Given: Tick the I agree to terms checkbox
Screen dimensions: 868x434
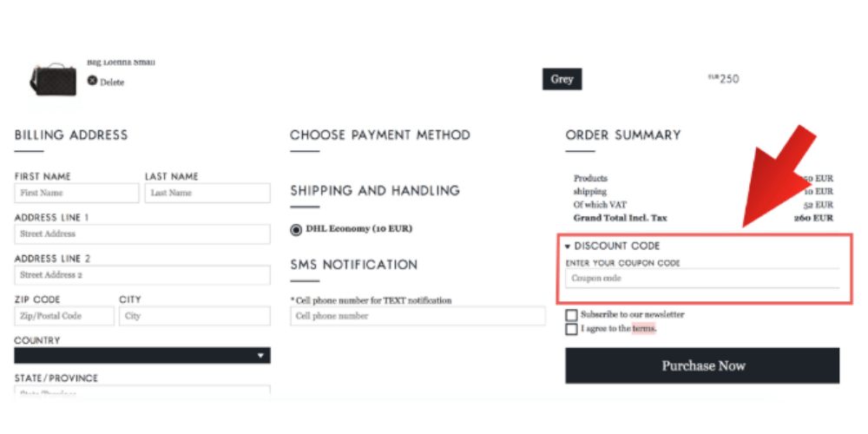Looking at the screenshot, I should pos(571,329).
